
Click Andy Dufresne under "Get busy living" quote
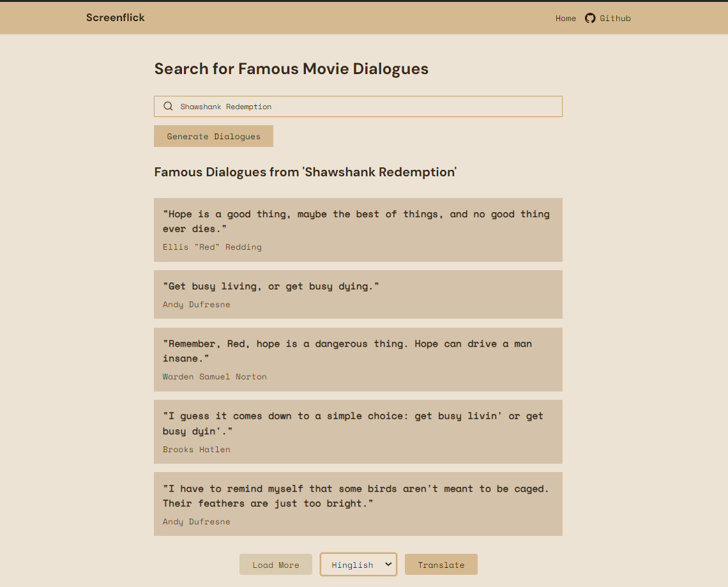point(197,305)
